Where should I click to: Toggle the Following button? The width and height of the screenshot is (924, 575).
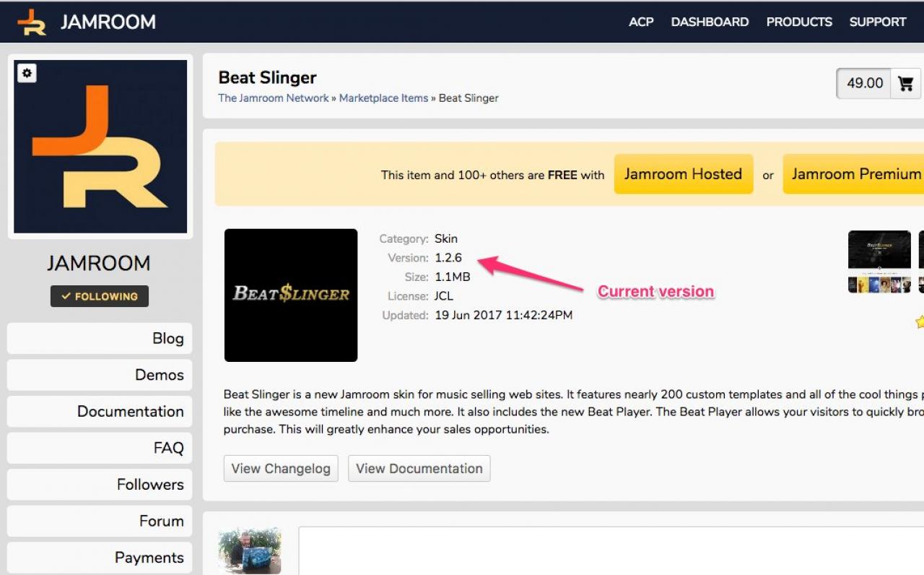tap(100, 296)
